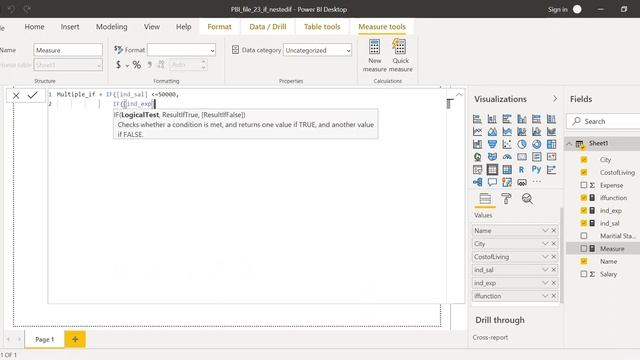Toggle the CostofLiving field checkbox
This screenshot has height=360, width=640.
584,172
